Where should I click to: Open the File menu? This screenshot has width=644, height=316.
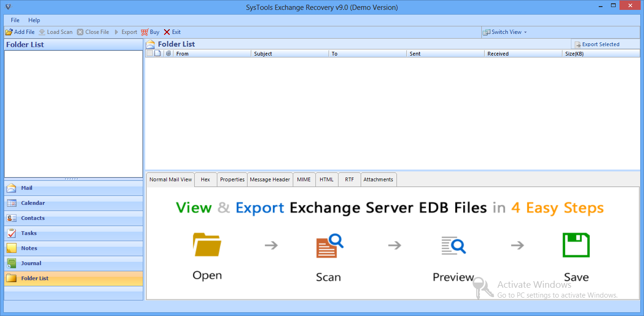pyautogui.click(x=15, y=20)
